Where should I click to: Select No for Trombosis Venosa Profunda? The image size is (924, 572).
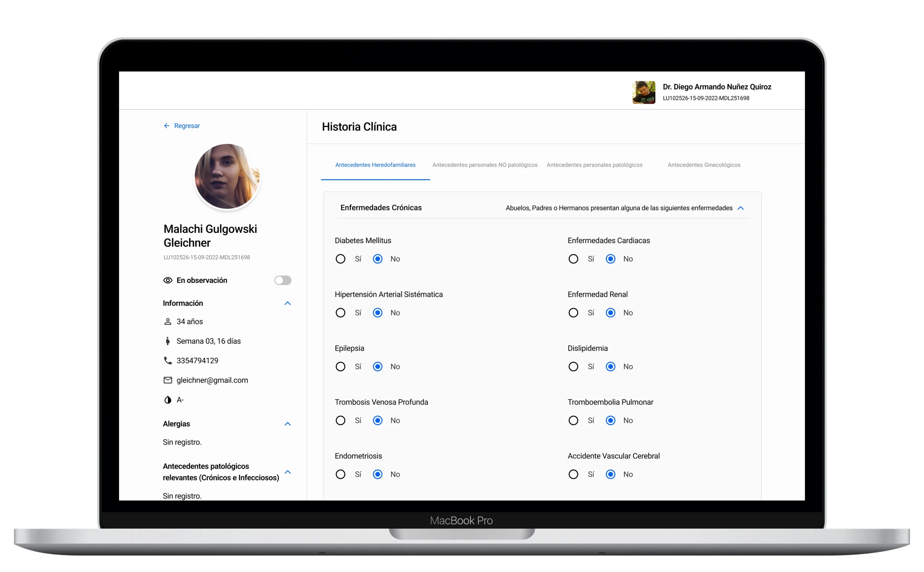377,420
